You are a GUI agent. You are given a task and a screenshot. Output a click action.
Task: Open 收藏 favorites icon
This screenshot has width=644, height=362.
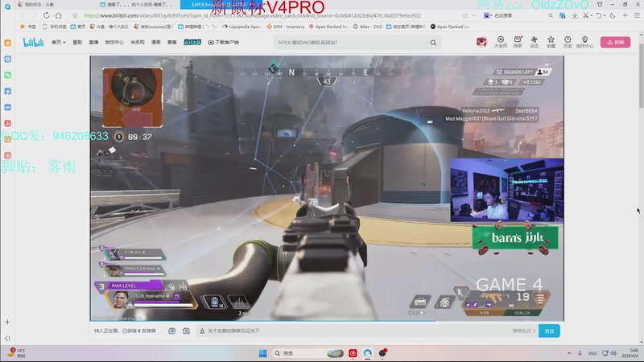[x=551, y=42]
